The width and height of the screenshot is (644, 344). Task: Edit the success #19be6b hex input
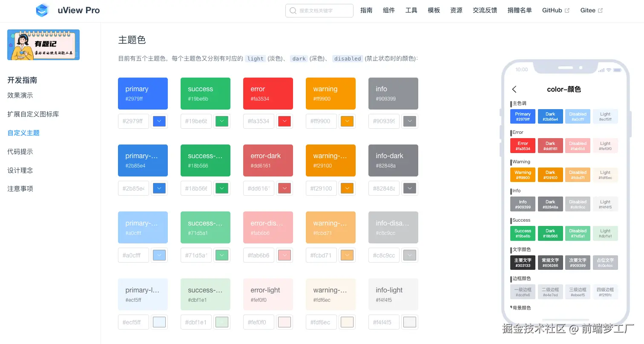coord(196,121)
